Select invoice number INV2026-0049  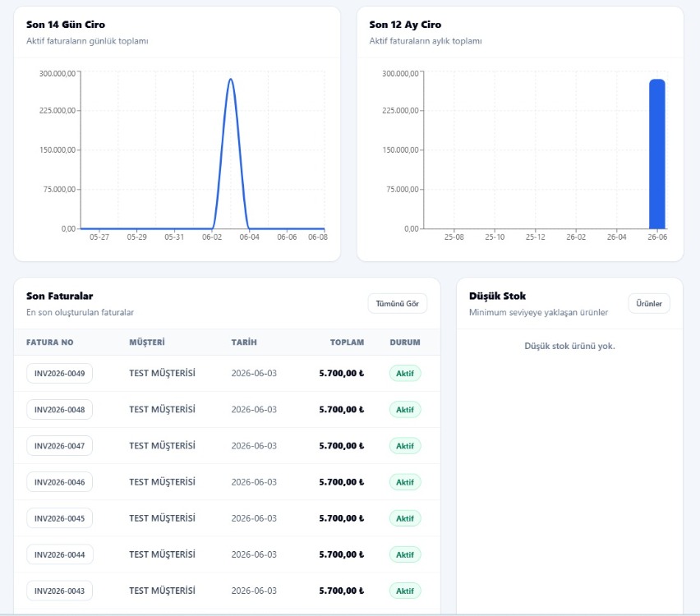click(59, 373)
